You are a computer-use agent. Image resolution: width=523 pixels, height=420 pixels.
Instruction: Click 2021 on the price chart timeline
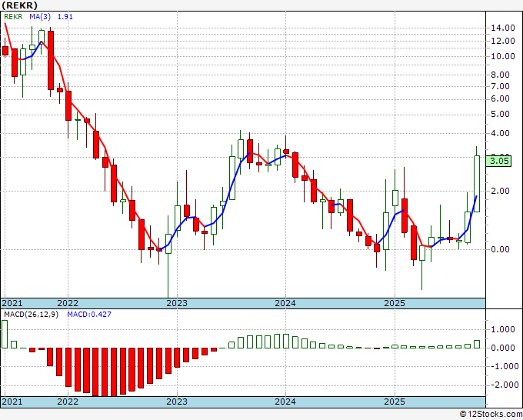12,303
